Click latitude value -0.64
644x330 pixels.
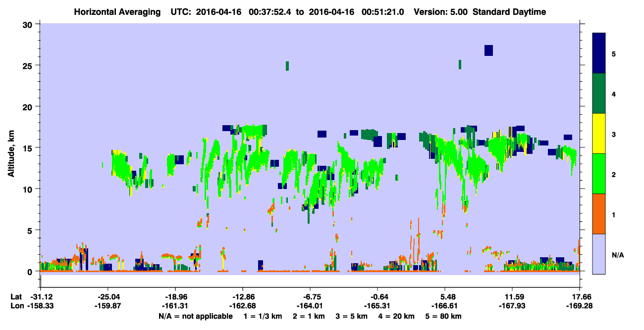pos(377,297)
